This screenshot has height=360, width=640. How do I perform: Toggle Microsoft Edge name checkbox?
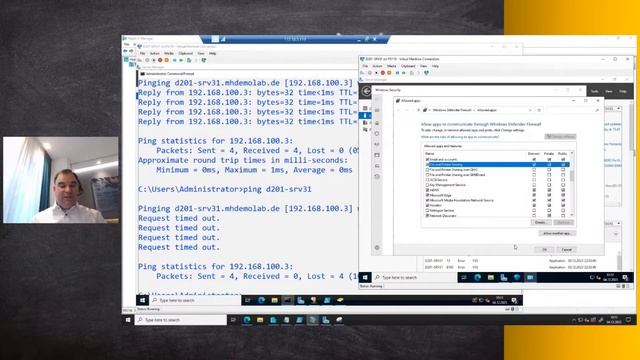click(427, 195)
